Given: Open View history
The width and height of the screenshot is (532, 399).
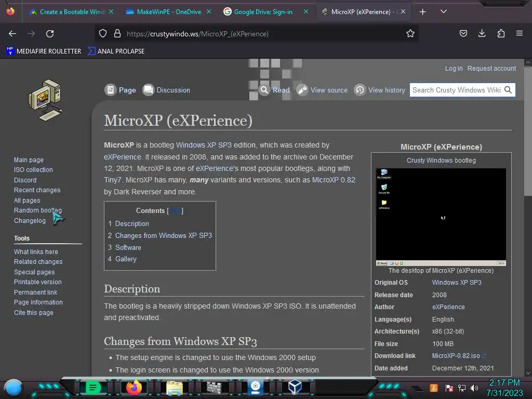Looking at the screenshot, I should coord(380,90).
